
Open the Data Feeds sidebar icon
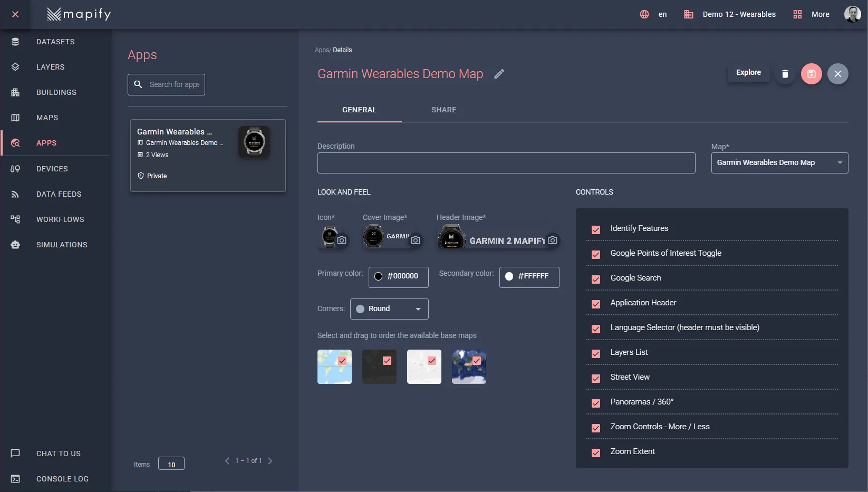click(x=15, y=194)
